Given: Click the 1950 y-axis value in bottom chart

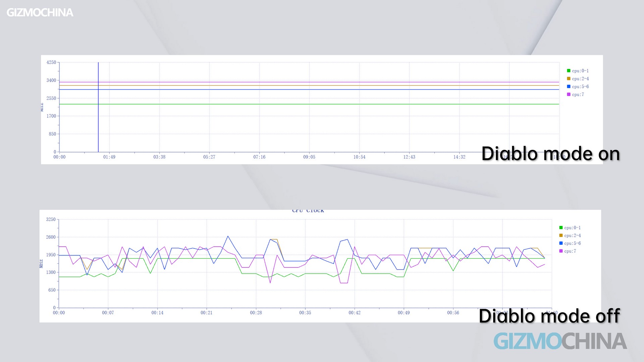Looking at the screenshot, I should tap(51, 255).
